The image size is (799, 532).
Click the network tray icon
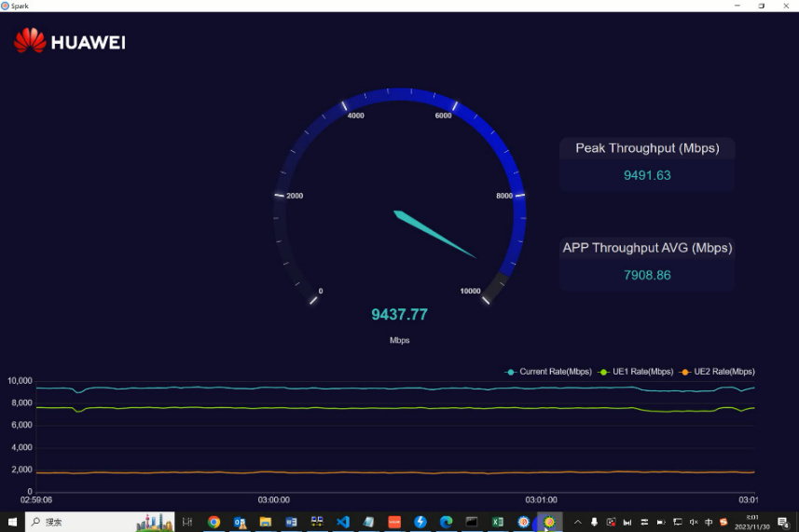(677, 522)
